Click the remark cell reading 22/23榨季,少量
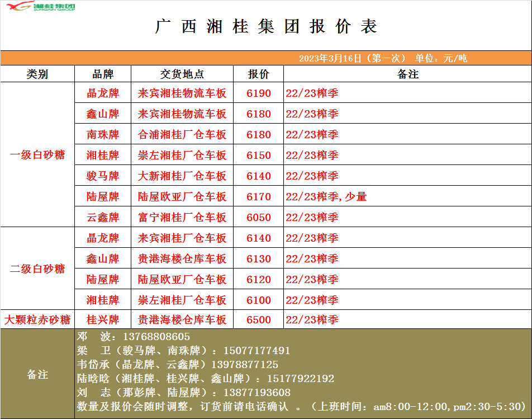Viewport: 532px width, 419px height. click(326, 197)
